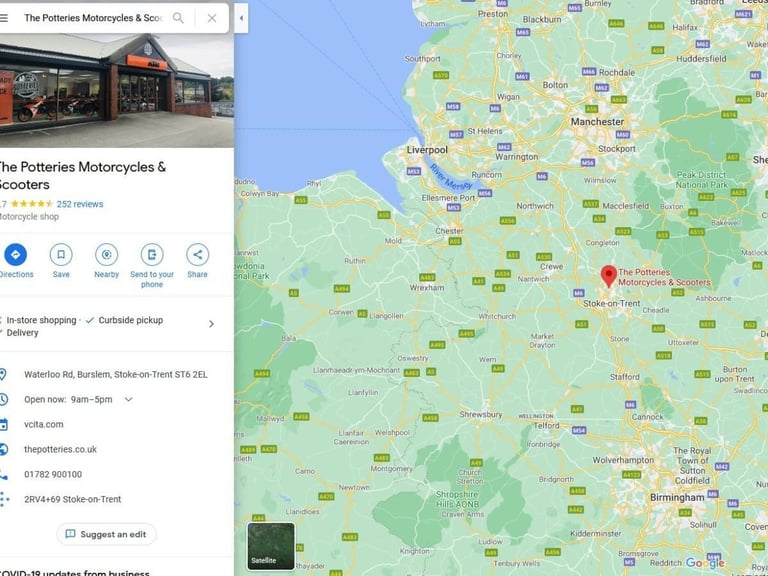Open thepotteries.co.uk website link
768x576 pixels.
pos(60,449)
